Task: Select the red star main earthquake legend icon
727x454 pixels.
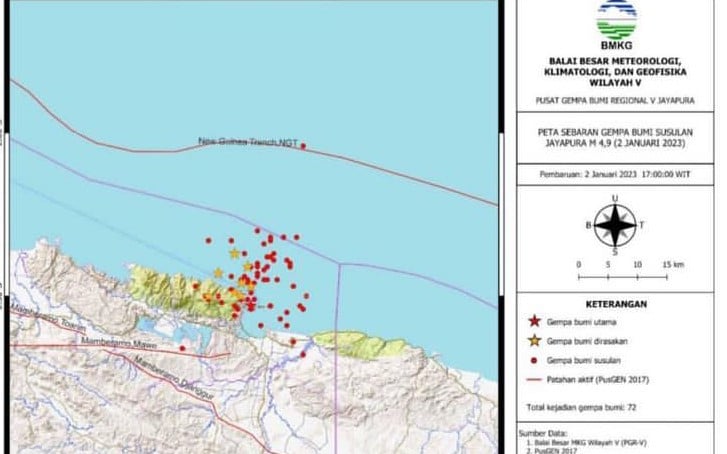Action: (x=534, y=322)
